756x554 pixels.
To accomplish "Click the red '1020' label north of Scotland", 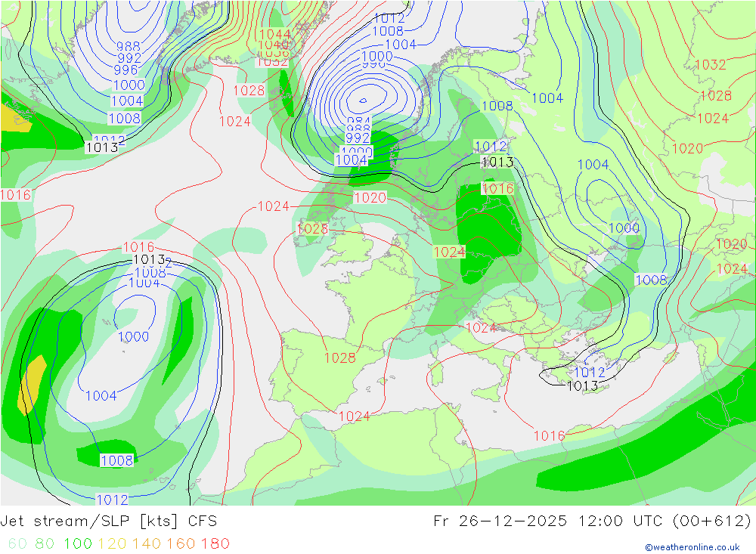I will [370, 197].
